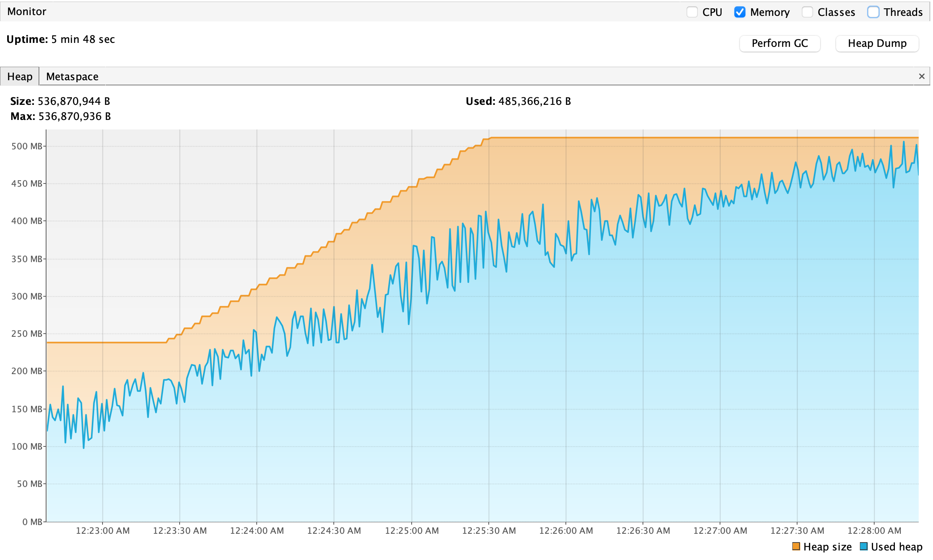
Task: Click the Used heap legend label
Action: pyautogui.click(x=896, y=547)
